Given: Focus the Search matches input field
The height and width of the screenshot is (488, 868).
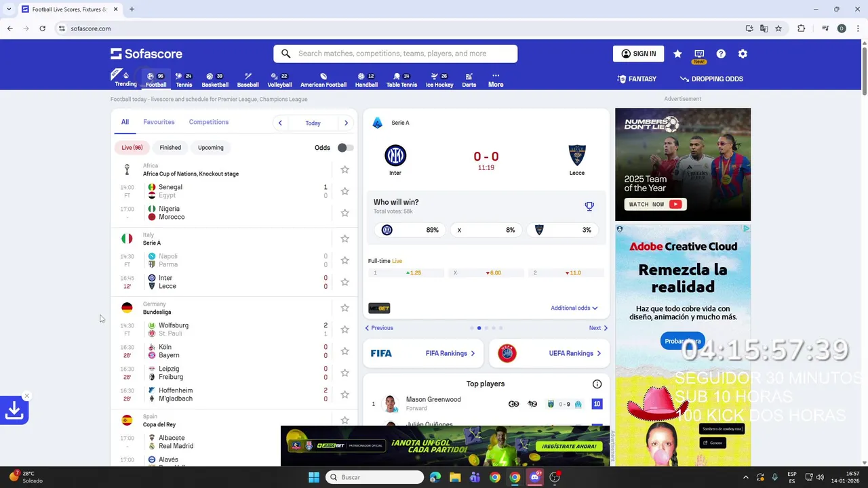Looking at the screenshot, I should [x=395, y=54].
